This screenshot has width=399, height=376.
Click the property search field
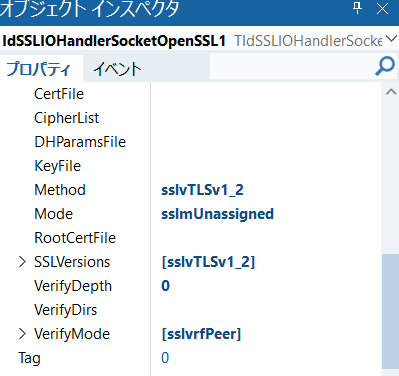pos(292,67)
